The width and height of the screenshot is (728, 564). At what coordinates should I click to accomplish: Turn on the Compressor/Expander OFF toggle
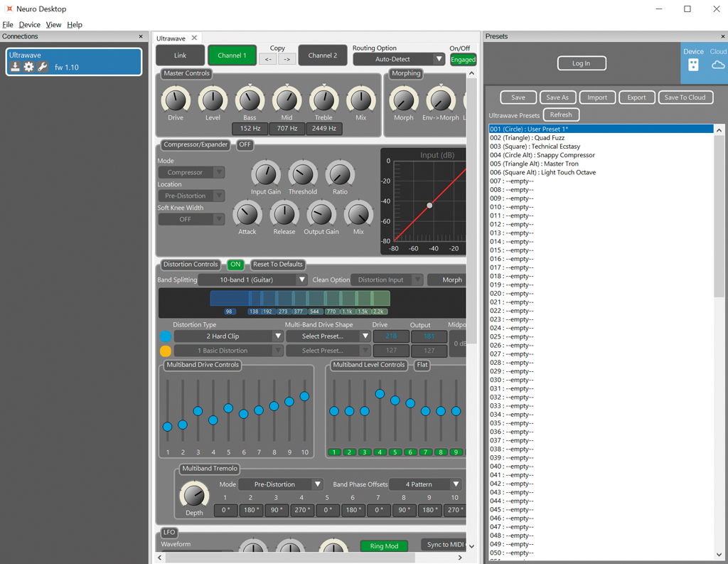pos(245,144)
